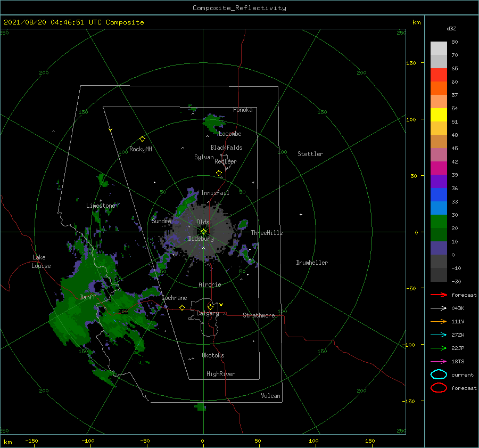Pick the magenta 39-42 dBZ swatch
This screenshot has width=479, height=448.
[x=439, y=168]
